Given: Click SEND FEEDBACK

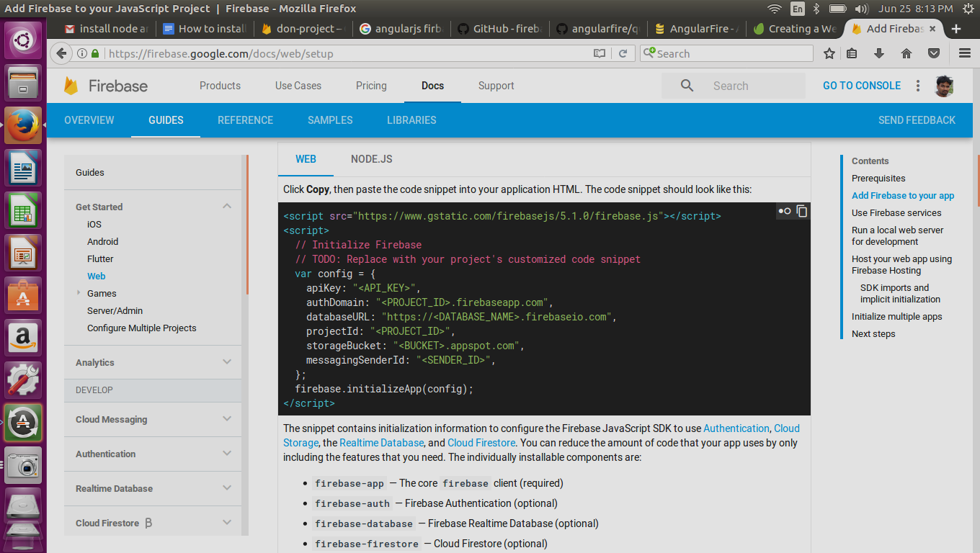Looking at the screenshot, I should pyautogui.click(x=917, y=120).
